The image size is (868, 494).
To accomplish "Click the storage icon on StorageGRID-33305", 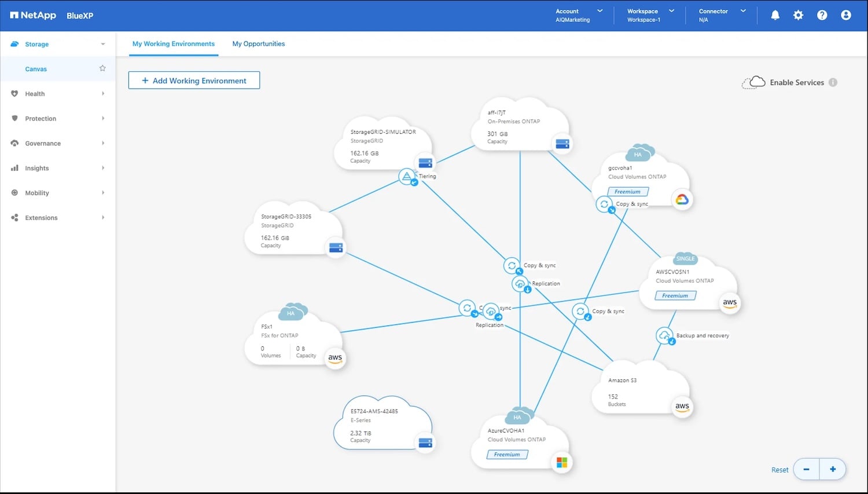I will [x=336, y=248].
